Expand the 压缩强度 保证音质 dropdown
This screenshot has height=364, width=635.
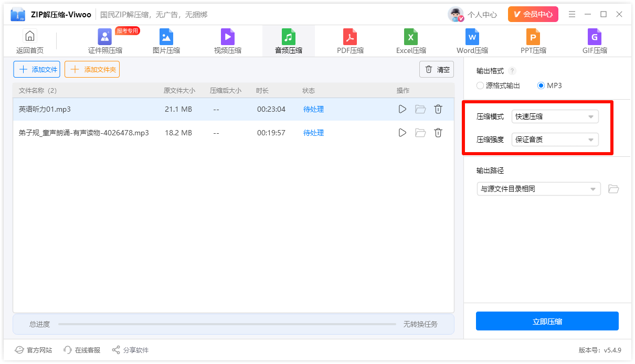pyautogui.click(x=555, y=140)
